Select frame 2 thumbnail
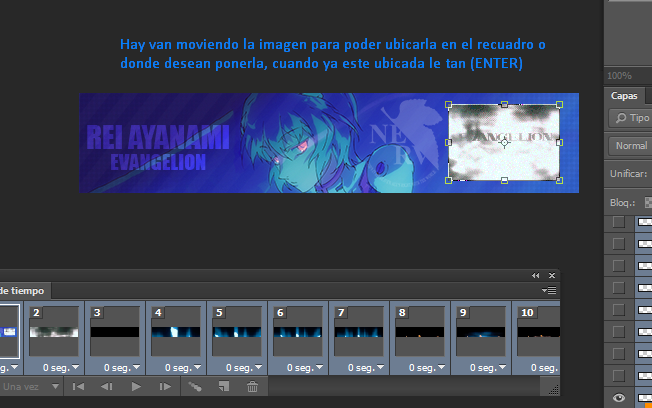Viewport: 652px width, 408px height. [54, 331]
